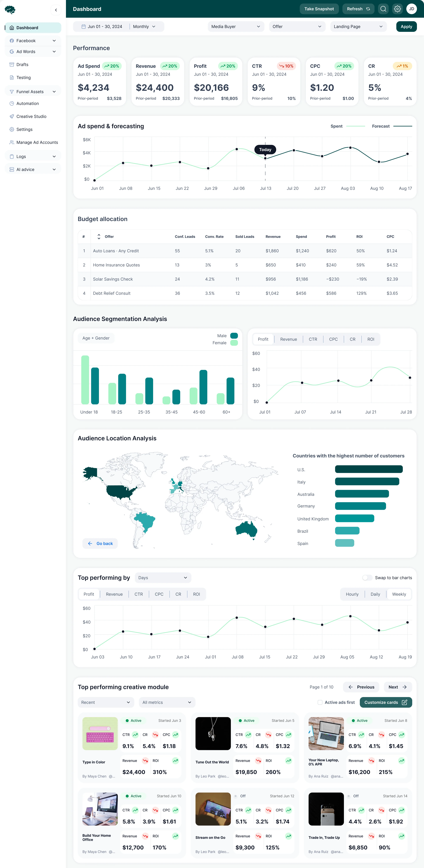424x868 pixels.
Task: Click the U.S. customers bar
Action: pos(369,469)
